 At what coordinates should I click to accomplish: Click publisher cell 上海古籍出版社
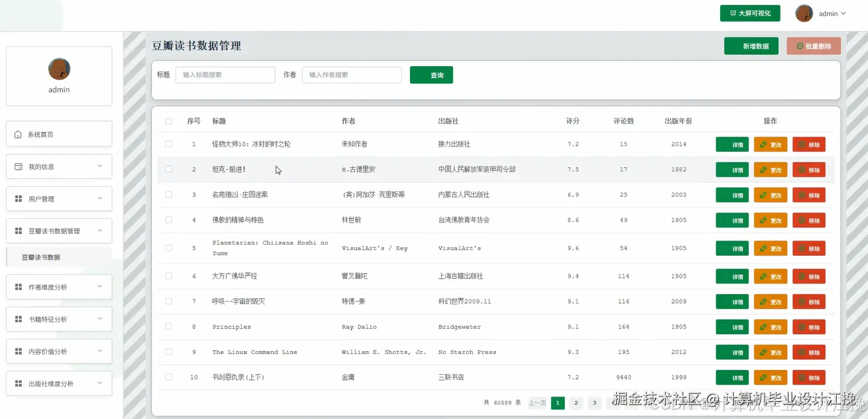pyautogui.click(x=461, y=277)
